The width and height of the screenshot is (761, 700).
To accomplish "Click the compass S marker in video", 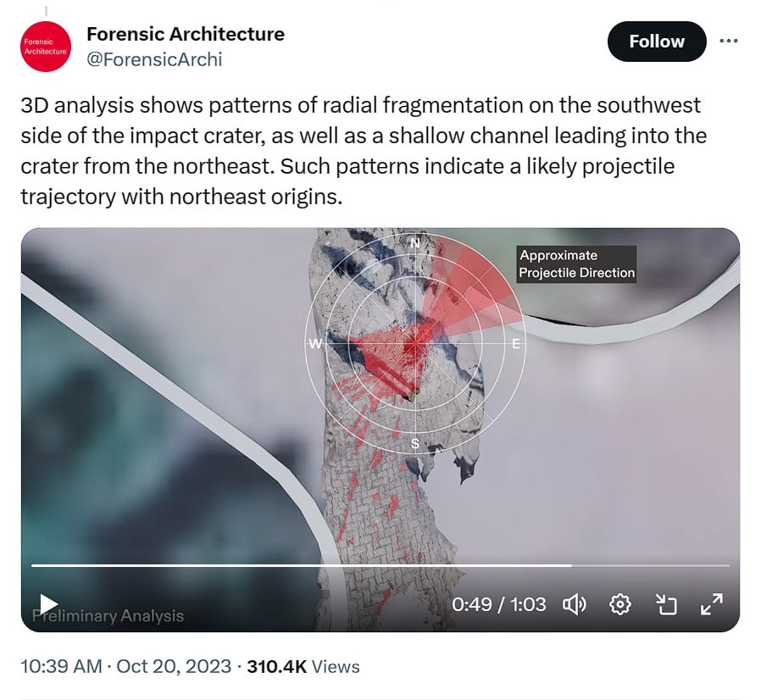I will point(415,443).
